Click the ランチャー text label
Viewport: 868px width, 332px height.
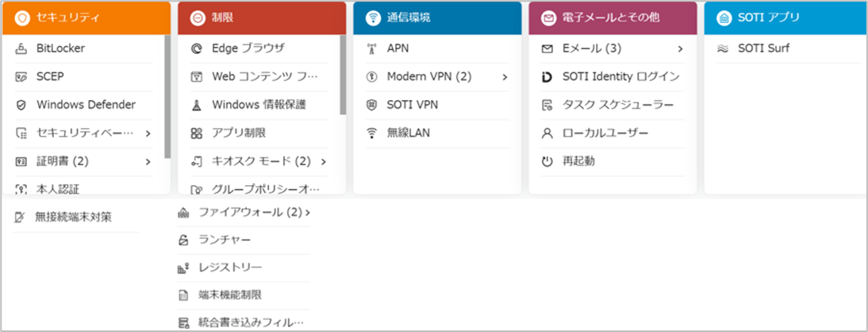(x=225, y=241)
